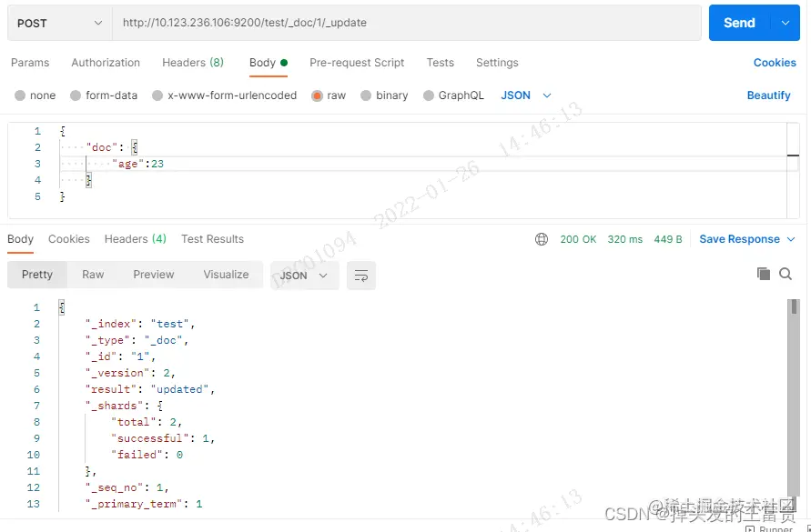
Task: Select the Visualize response view
Action: tap(226, 275)
